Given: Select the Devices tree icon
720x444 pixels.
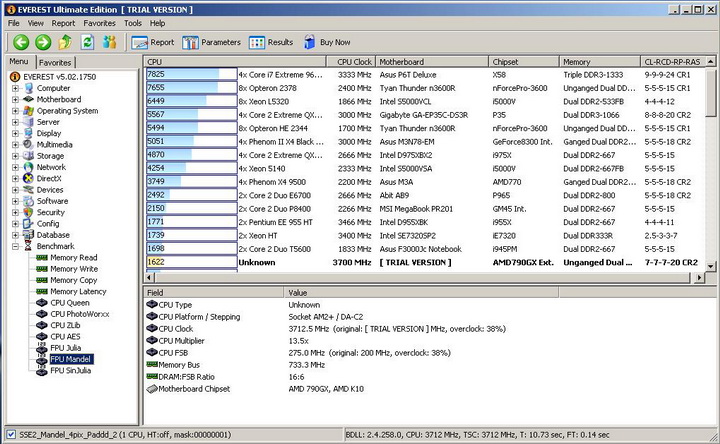Looking at the screenshot, I should coord(28,190).
